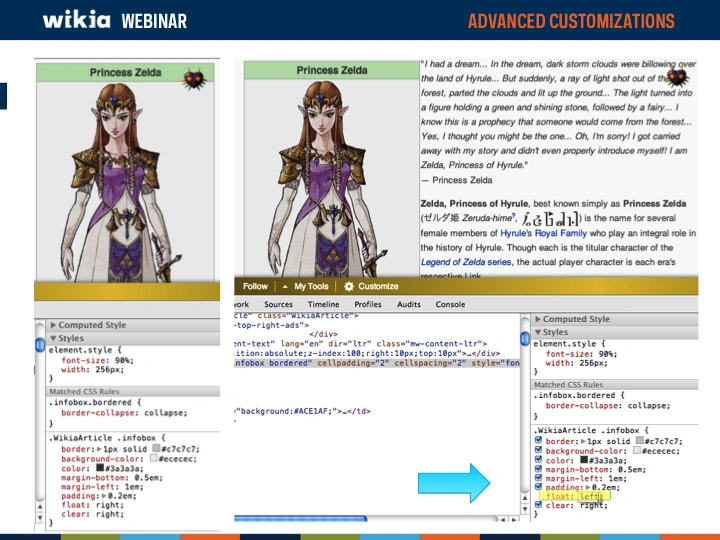Toggle the background-color property checkbox

[x=540, y=451]
